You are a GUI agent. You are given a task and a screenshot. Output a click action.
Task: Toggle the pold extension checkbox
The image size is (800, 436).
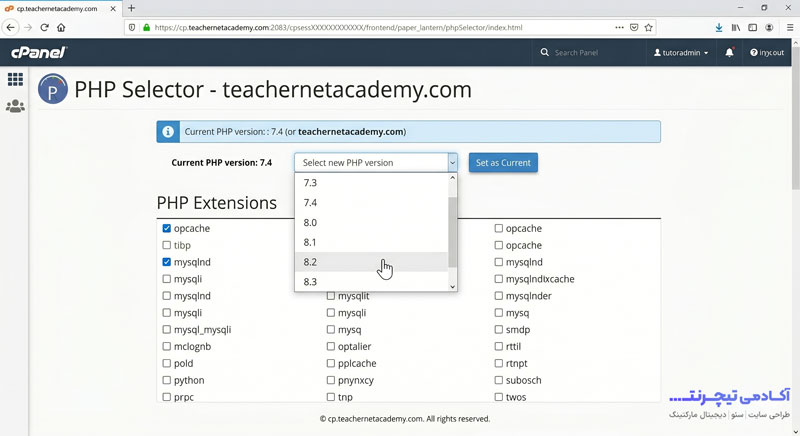(166, 363)
